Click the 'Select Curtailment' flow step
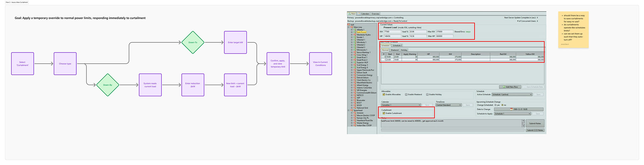The height and width of the screenshot is (165, 644). [x=22, y=64]
